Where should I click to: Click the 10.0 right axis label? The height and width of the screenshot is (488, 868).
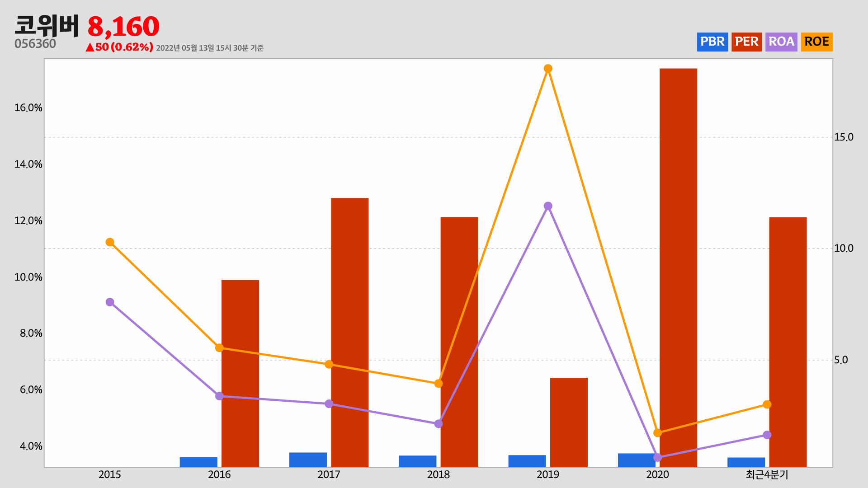(x=844, y=248)
